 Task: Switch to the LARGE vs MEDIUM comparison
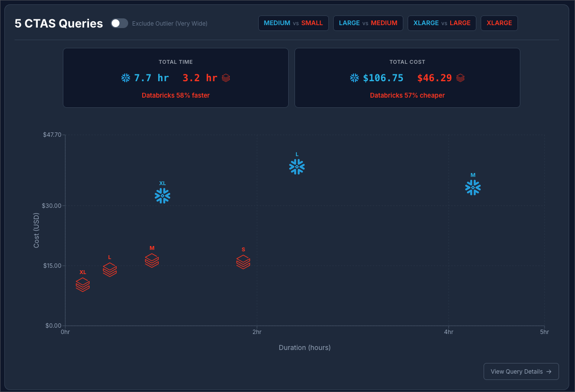[368, 23]
